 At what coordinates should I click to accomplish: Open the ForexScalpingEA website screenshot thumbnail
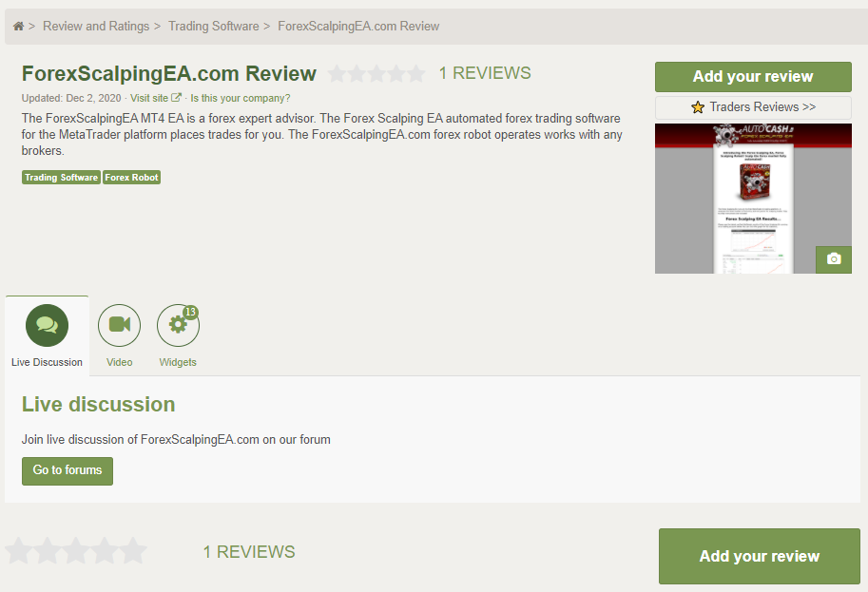[x=753, y=199]
